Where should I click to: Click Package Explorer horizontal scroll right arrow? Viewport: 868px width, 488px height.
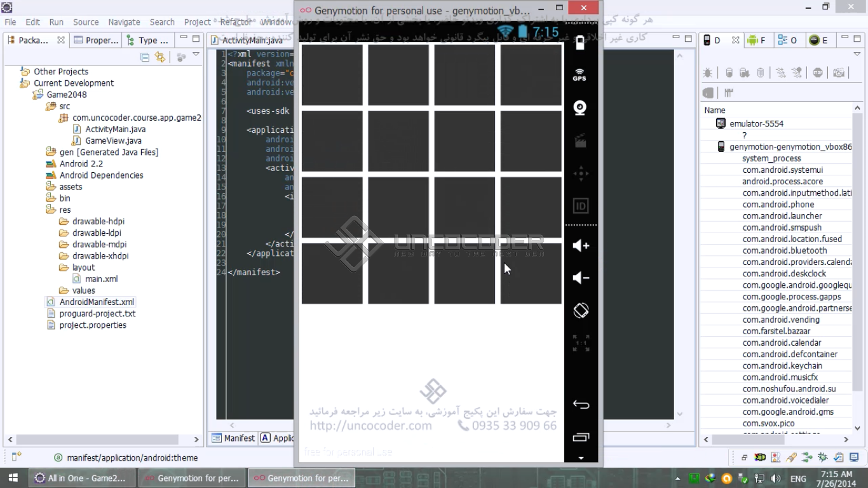(x=196, y=439)
